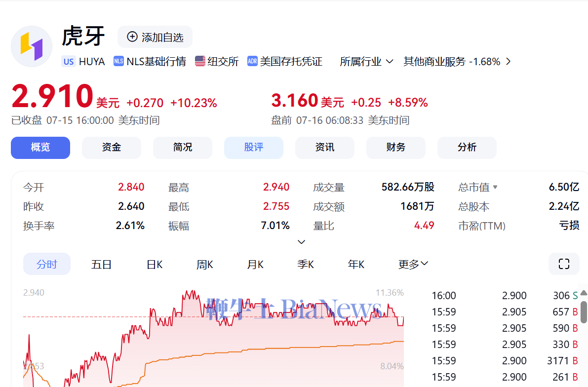588x387 pixels.
Task: Click the HUYA ticker symbol
Action: (x=92, y=62)
